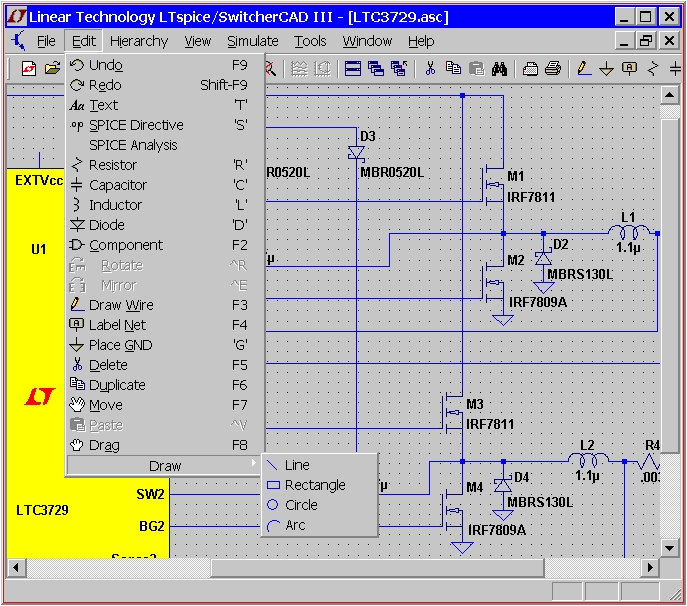
Task: Click the D3 diode symbol
Action: tap(356, 153)
